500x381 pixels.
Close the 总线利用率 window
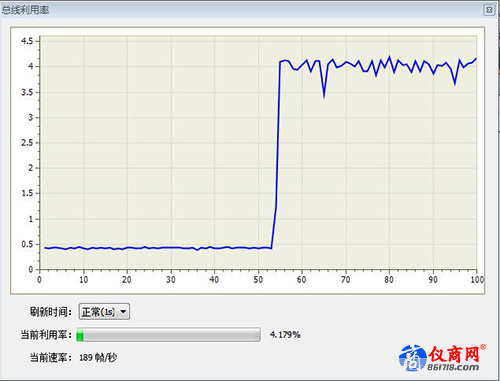tap(489, 10)
